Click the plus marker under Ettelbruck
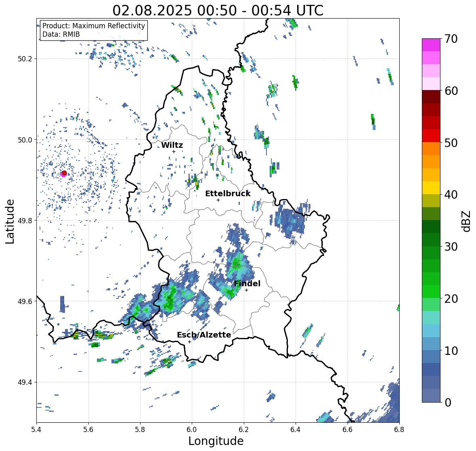Image resolution: width=476 pixels, height=451 pixels. tap(218, 200)
